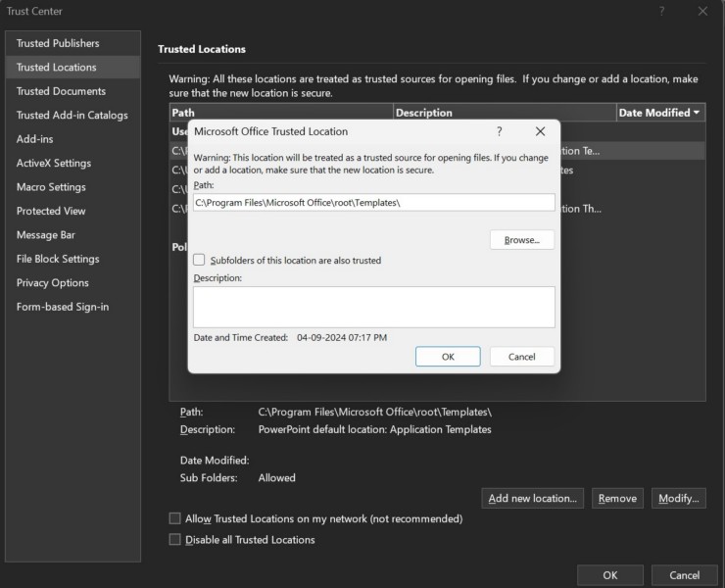
Task: Cancel the Trusted Location dialog
Action: point(521,357)
